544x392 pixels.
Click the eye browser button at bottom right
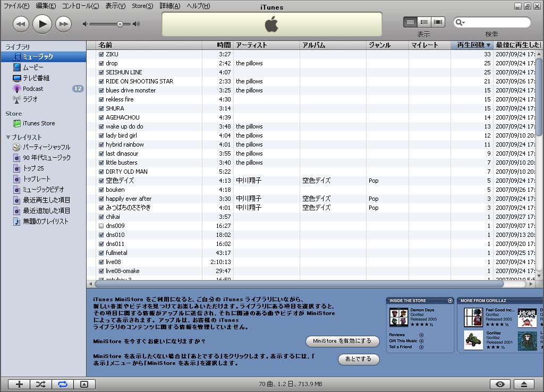coord(500,384)
